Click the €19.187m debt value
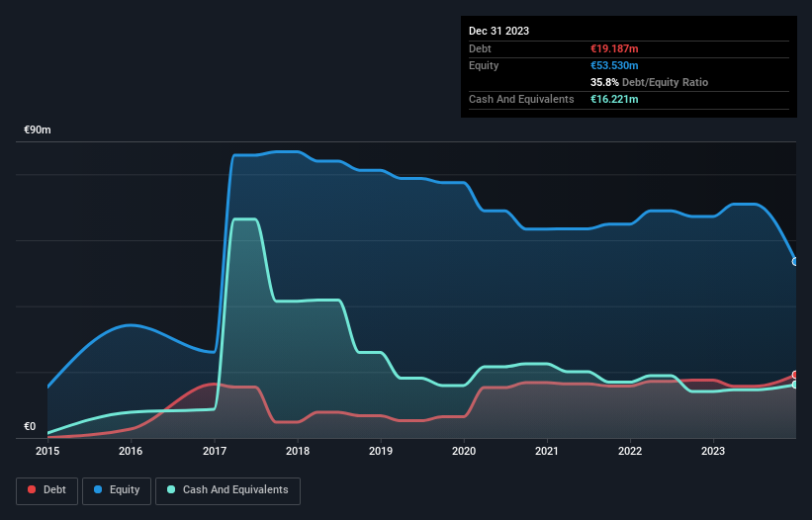The height and width of the screenshot is (520, 812). tap(614, 48)
